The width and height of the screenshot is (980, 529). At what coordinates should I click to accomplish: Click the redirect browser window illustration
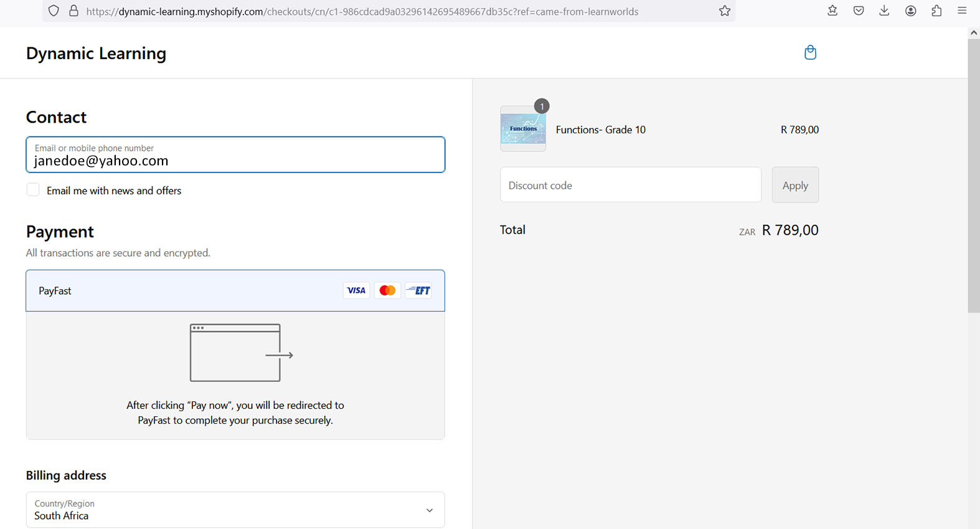click(241, 353)
